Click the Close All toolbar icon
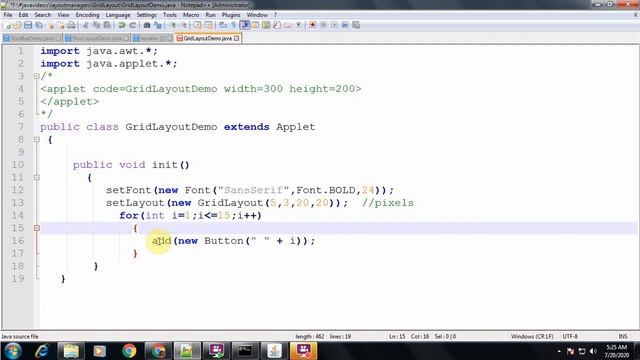 (61, 25)
